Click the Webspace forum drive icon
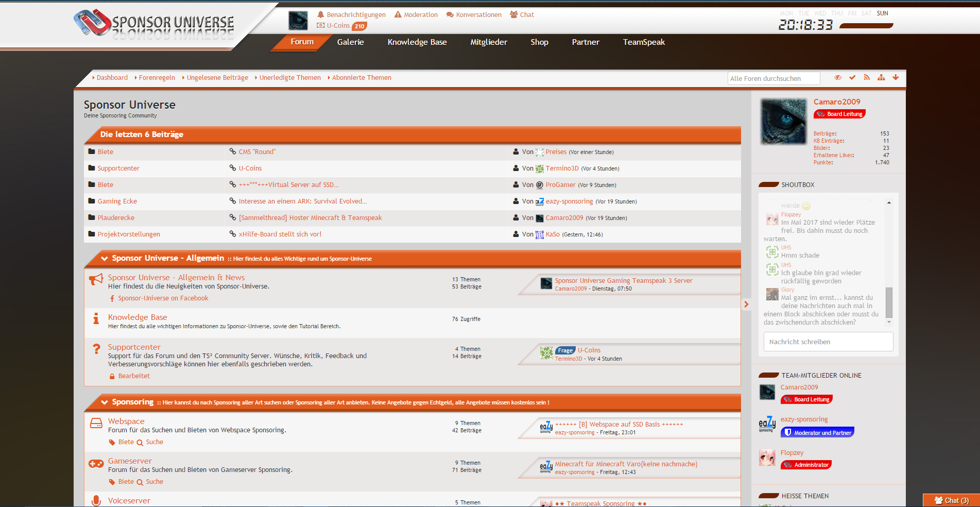This screenshot has height=507, width=980. tap(96, 424)
